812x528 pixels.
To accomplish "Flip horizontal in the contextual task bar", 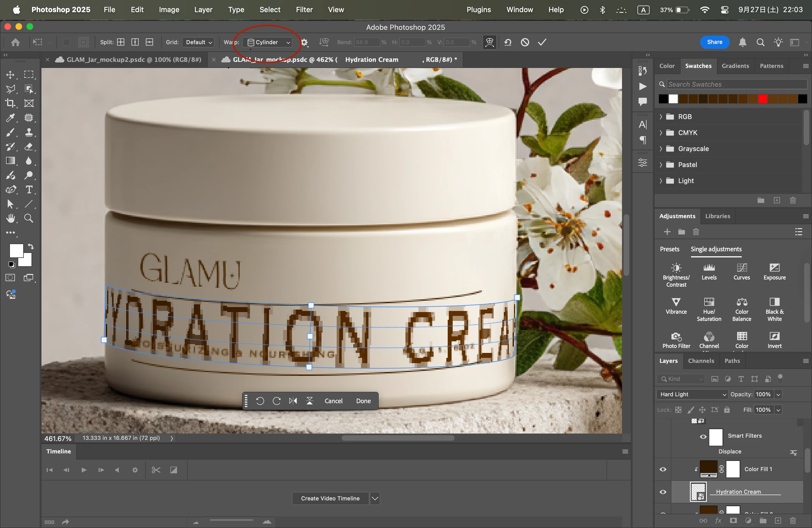I will click(x=293, y=401).
